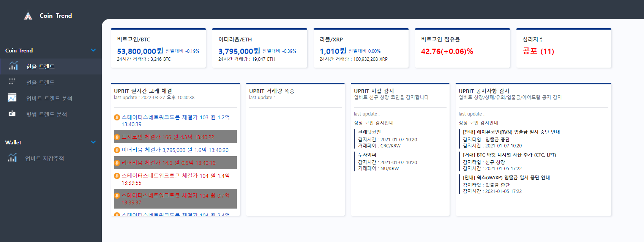
Task: Open the 현물 트렌드 menu item
Action: pyautogui.click(x=51, y=66)
